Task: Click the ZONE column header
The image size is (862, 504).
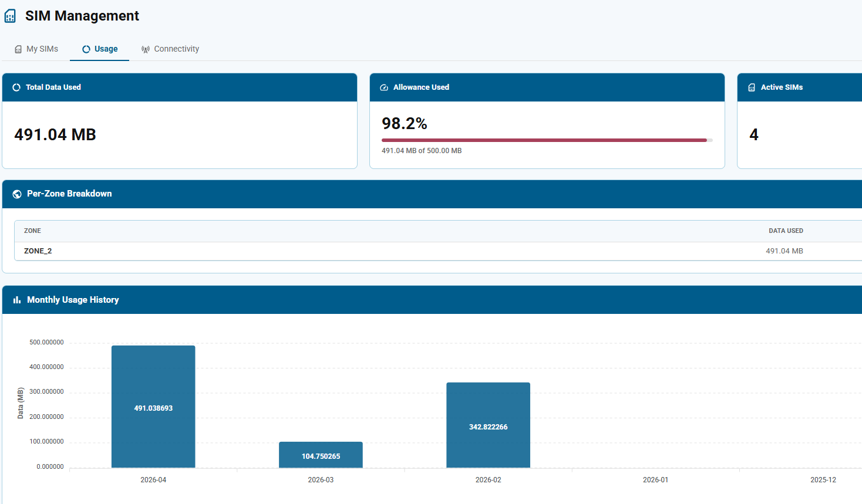Action: [x=32, y=231]
